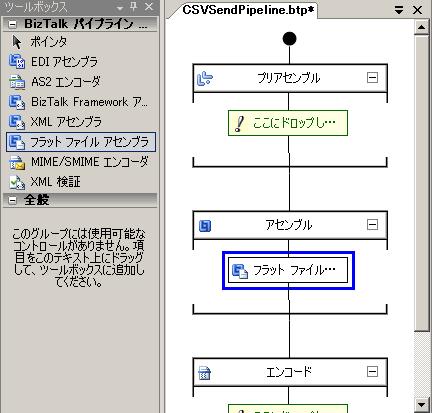The height and width of the screenshot is (413, 432).
Task: Click the exclamation icon in the Pre-assemble drop target
Action: (x=239, y=123)
